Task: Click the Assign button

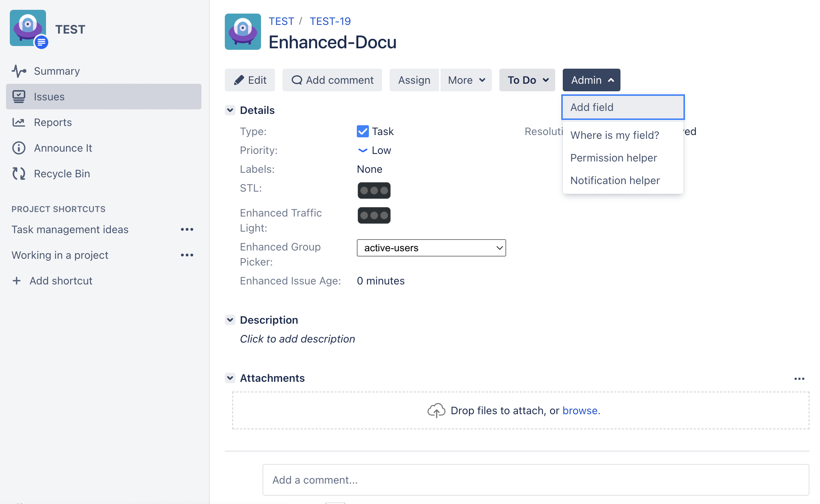Action: click(x=413, y=80)
